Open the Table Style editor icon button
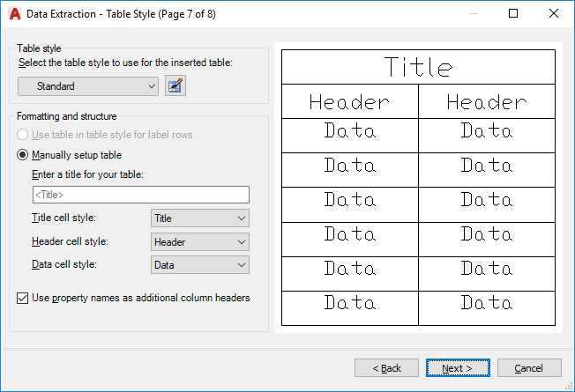The image size is (575, 392). coord(175,85)
